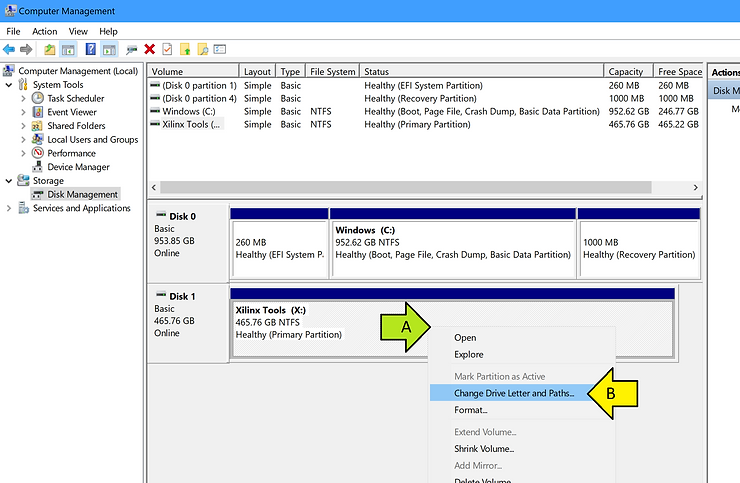Screen dimensions: 740x483
Task: Open the View menu
Action: (x=78, y=31)
